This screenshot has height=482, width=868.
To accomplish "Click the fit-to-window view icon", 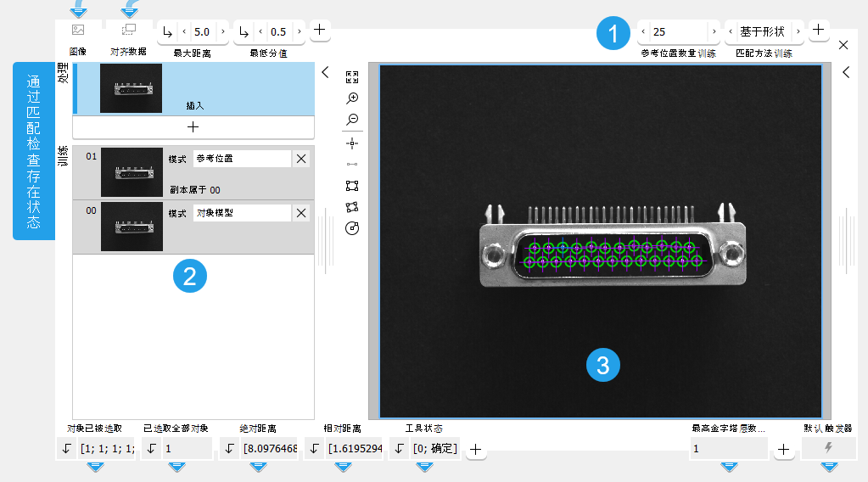I will click(353, 77).
